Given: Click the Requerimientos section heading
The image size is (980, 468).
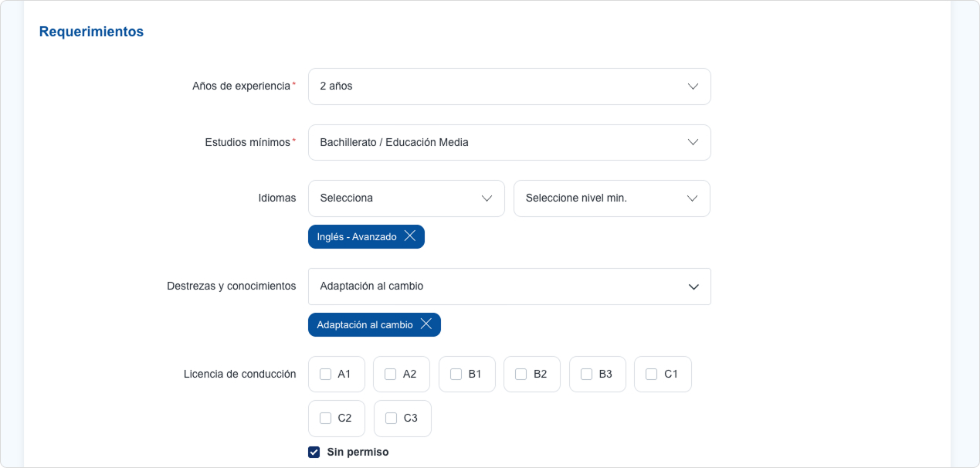Looking at the screenshot, I should click(91, 32).
